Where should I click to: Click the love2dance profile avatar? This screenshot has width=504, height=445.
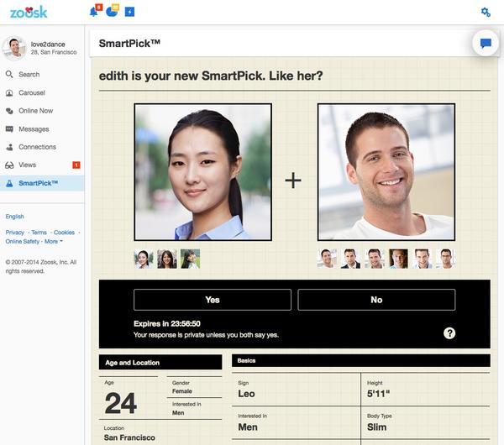tap(14, 48)
